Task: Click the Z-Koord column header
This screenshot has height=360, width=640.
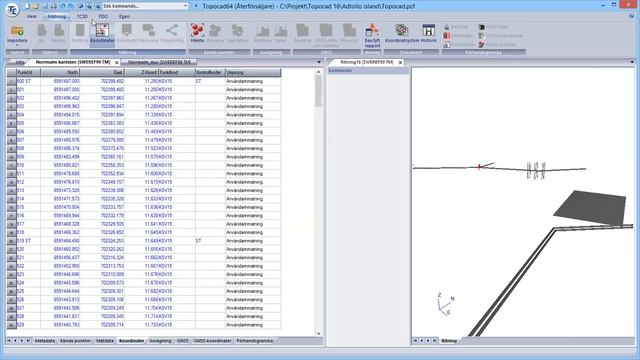Action: tap(141, 72)
